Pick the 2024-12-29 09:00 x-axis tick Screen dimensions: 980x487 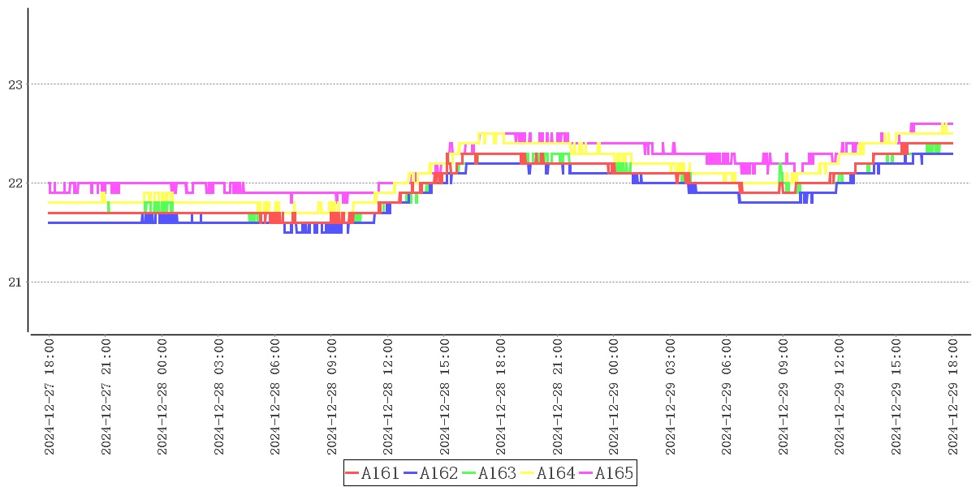pos(784,397)
